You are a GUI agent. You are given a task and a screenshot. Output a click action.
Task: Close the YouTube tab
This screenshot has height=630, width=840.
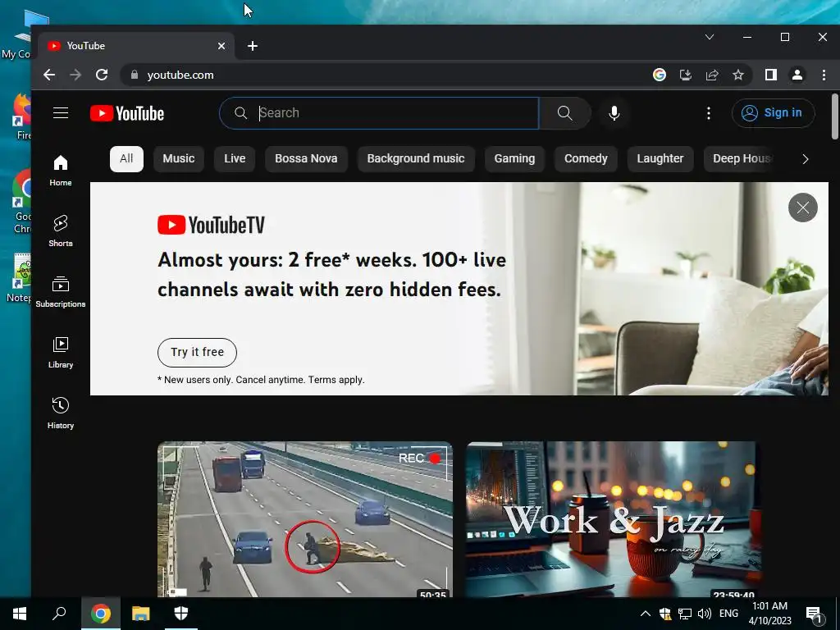coord(221,46)
